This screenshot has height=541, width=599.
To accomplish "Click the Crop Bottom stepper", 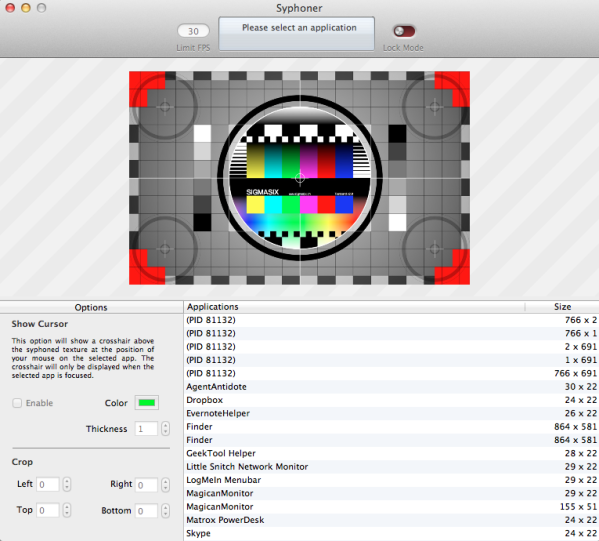I will (x=165, y=511).
